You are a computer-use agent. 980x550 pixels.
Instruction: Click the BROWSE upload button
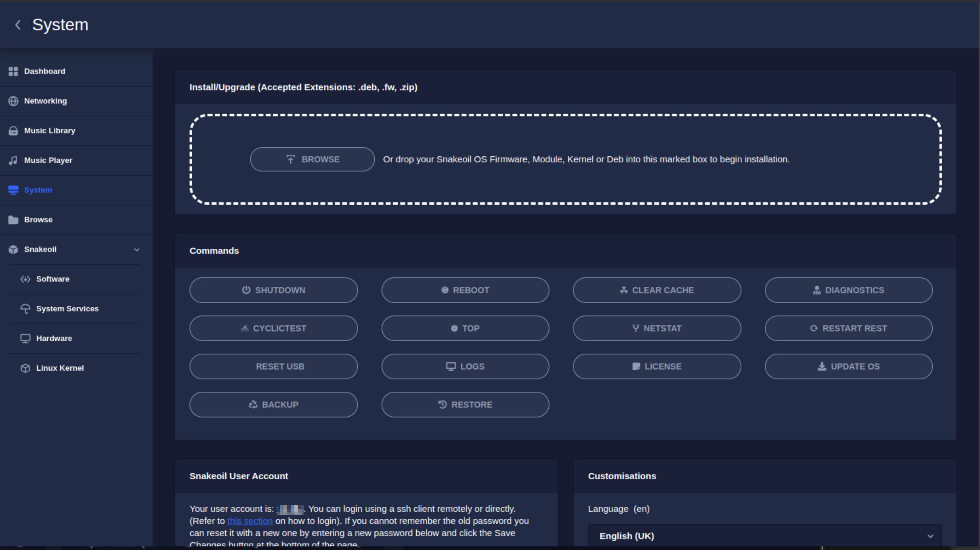click(x=312, y=159)
